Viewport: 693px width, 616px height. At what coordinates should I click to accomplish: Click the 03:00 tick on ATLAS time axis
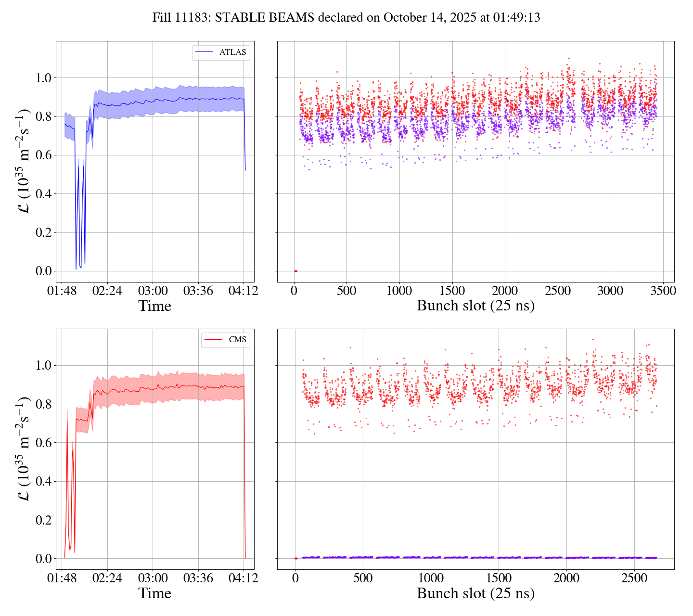153,291
